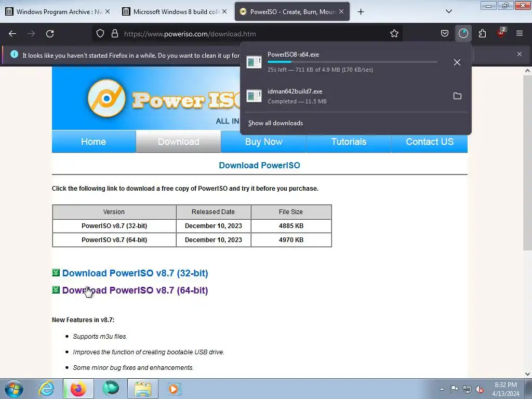Click the scrollbar down arrow
532x399 pixels.
click(x=527, y=374)
